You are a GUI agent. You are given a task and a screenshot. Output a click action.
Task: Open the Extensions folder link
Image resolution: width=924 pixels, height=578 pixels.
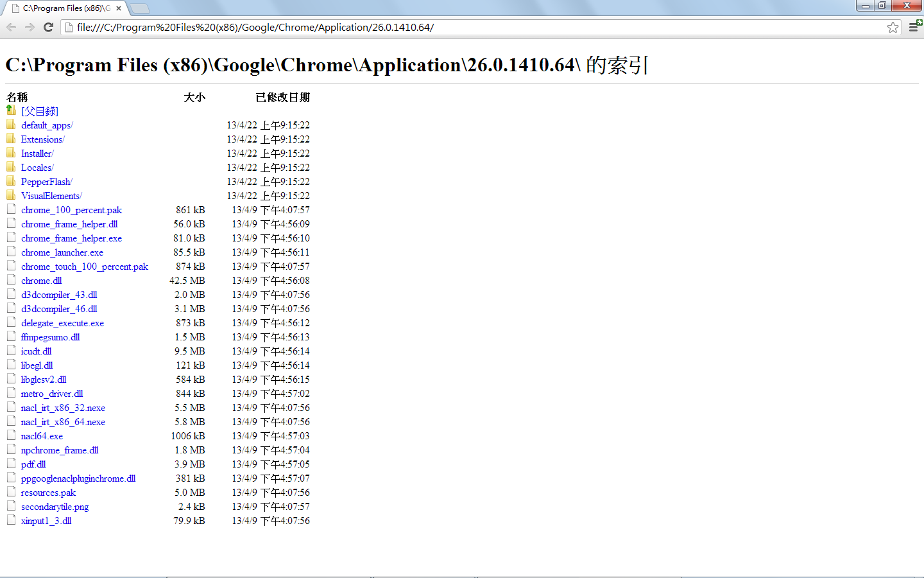(43, 139)
